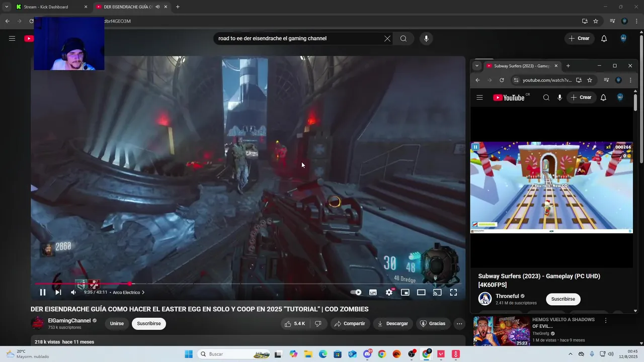Image resolution: width=644 pixels, height=362 pixels.
Task: Click Suscribirse under ElGamingChannel
Action: click(x=149, y=324)
